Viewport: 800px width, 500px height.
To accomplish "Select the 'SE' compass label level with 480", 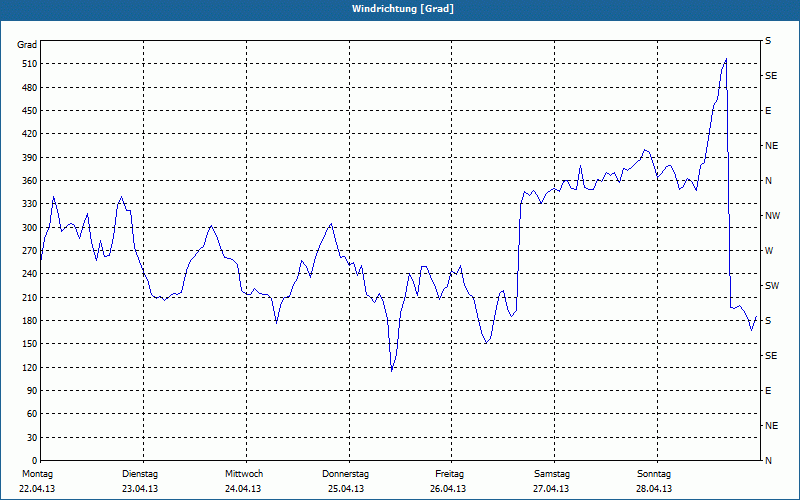I will click(x=771, y=76).
